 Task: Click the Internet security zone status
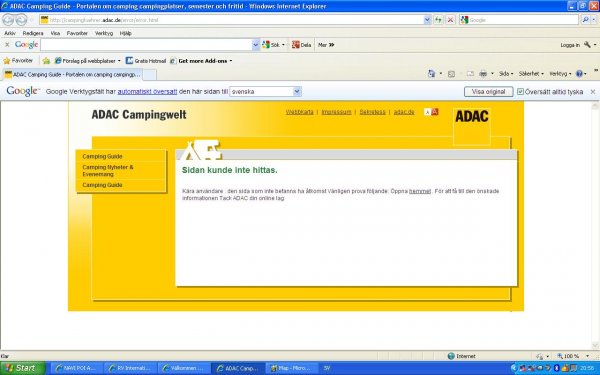(461, 356)
